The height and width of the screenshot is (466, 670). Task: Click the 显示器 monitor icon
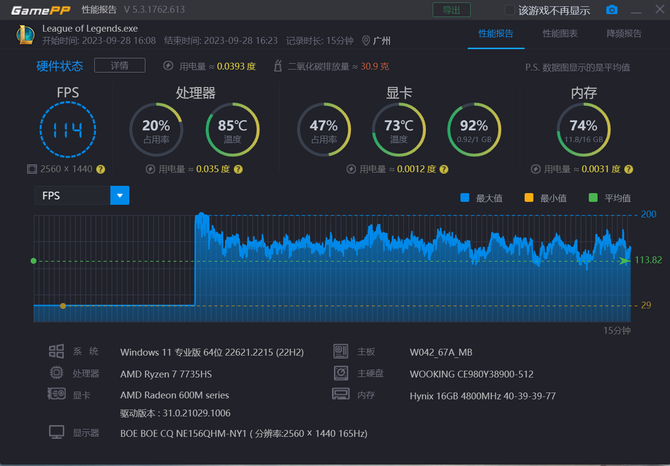click(56, 432)
